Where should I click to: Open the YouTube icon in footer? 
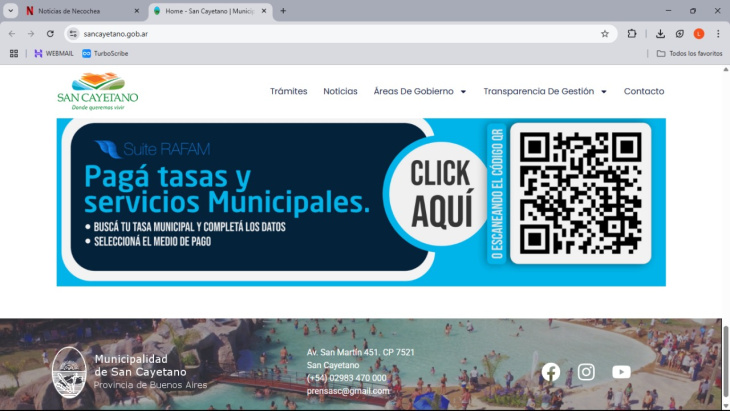point(622,372)
